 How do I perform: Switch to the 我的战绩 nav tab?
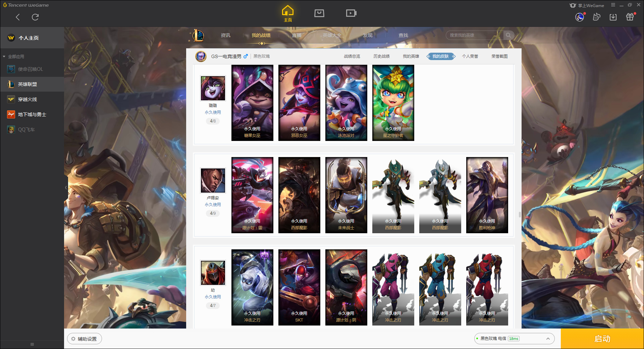coord(261,35)
